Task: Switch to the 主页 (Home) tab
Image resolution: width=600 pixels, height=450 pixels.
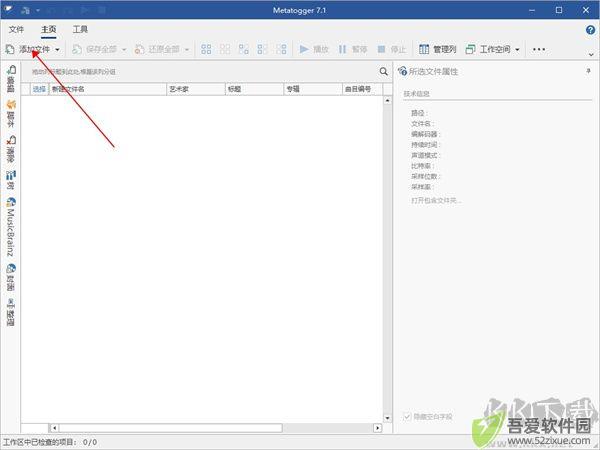Action: 49,29
